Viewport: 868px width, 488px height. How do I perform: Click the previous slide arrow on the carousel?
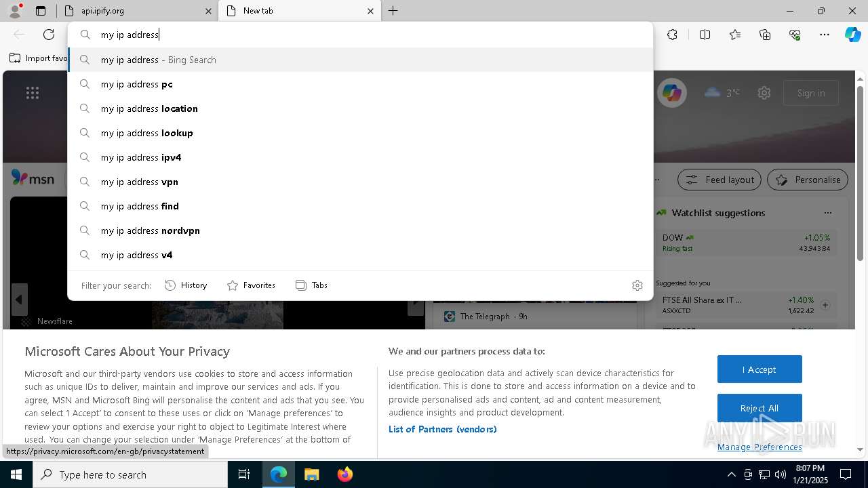[19, 300]
